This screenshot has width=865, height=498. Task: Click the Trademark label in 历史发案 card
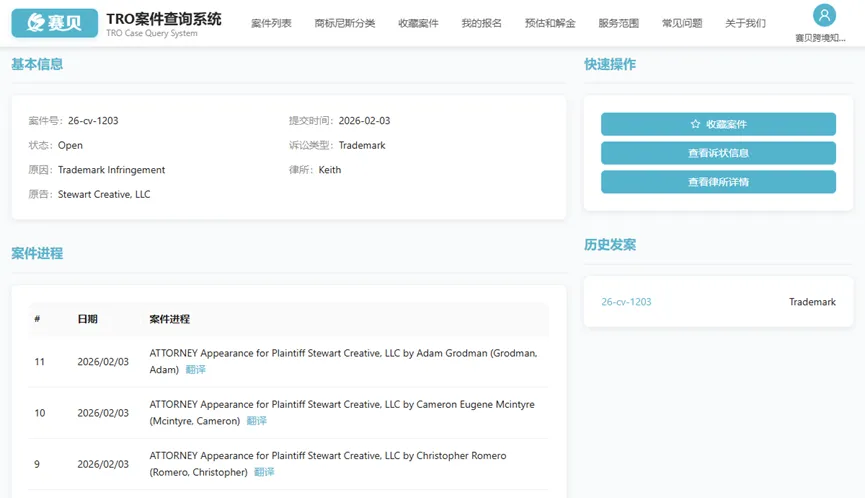pyautogui.click(x=812, y=302)
